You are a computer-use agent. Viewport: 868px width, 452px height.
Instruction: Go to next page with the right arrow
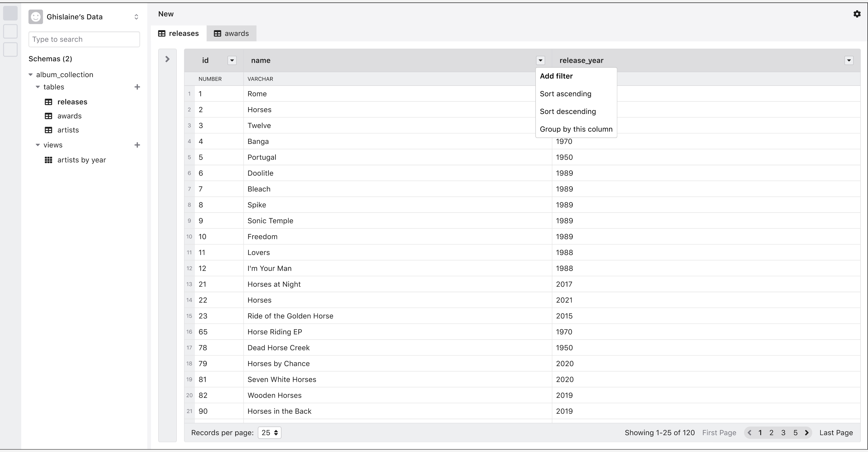point(807,433)
